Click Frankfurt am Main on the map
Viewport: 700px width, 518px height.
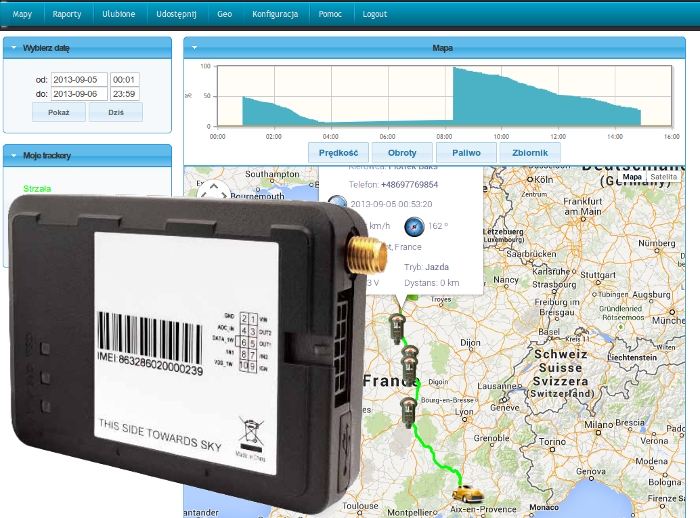point(583,206)
